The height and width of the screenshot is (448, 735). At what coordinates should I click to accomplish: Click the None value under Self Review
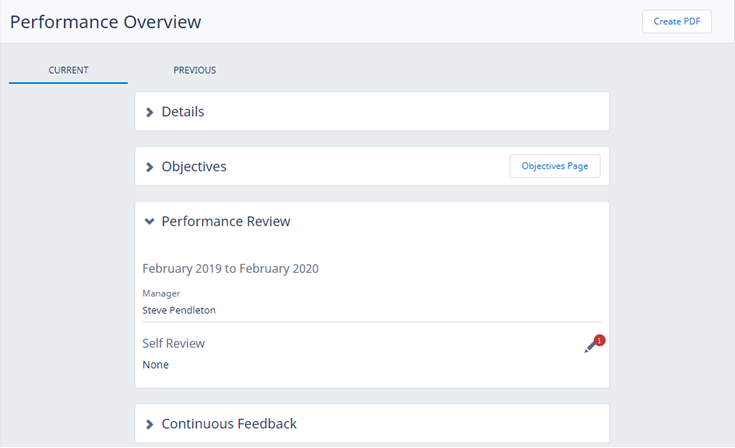click(x=156, y=365)
